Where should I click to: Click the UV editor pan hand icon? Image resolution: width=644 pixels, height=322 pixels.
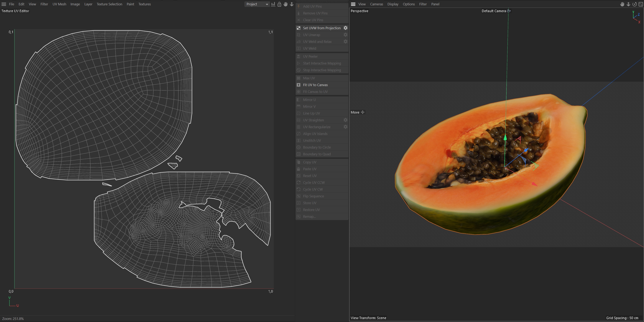[x=285, y=4]
